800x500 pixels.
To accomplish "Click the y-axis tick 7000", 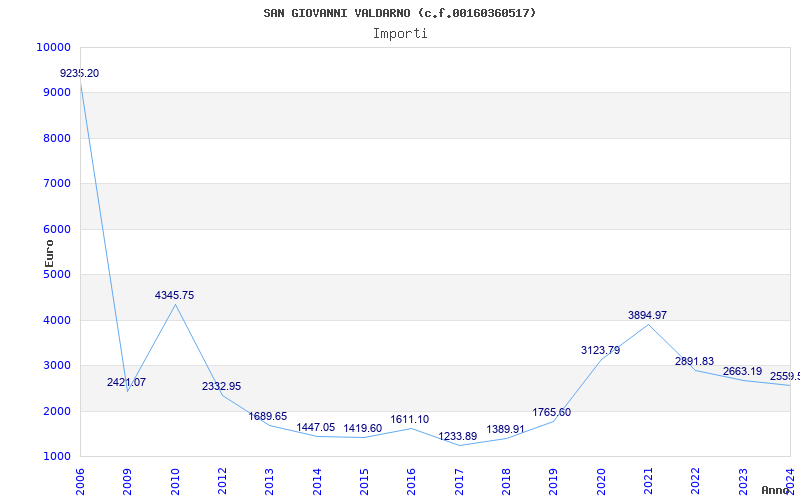I will click(57, 183).
